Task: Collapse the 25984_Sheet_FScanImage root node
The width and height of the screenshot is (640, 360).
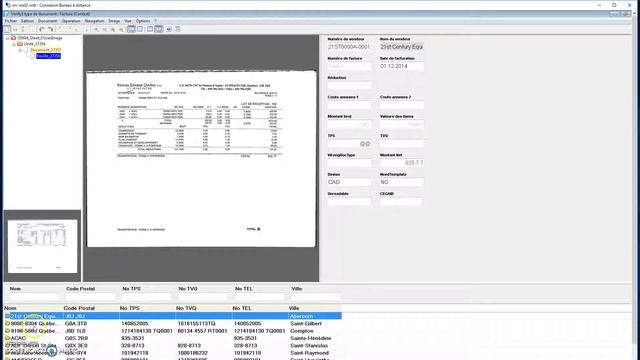Action: pos(7,38)
